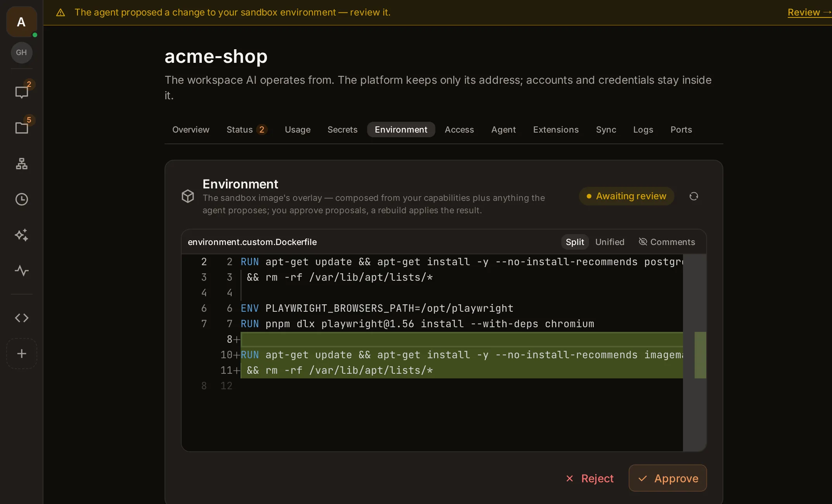Open the folder icon with badge 5
Viewport: 832px width, 504px height.
click(22, 128)
